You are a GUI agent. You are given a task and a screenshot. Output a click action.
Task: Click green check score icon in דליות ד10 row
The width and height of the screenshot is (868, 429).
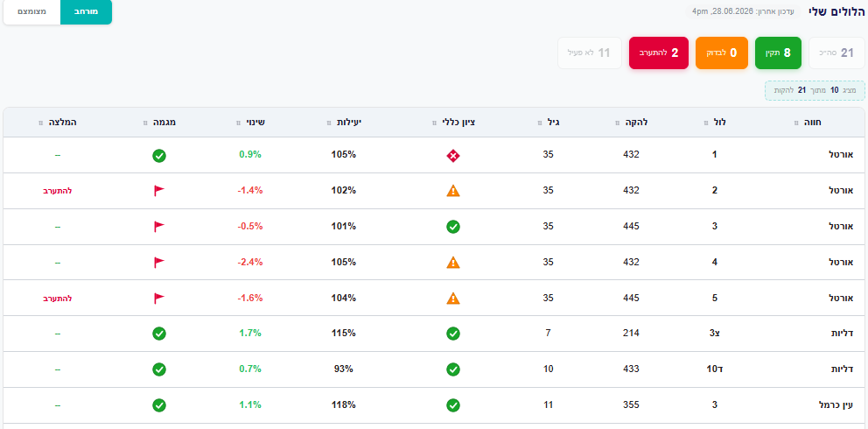point(453,369)
